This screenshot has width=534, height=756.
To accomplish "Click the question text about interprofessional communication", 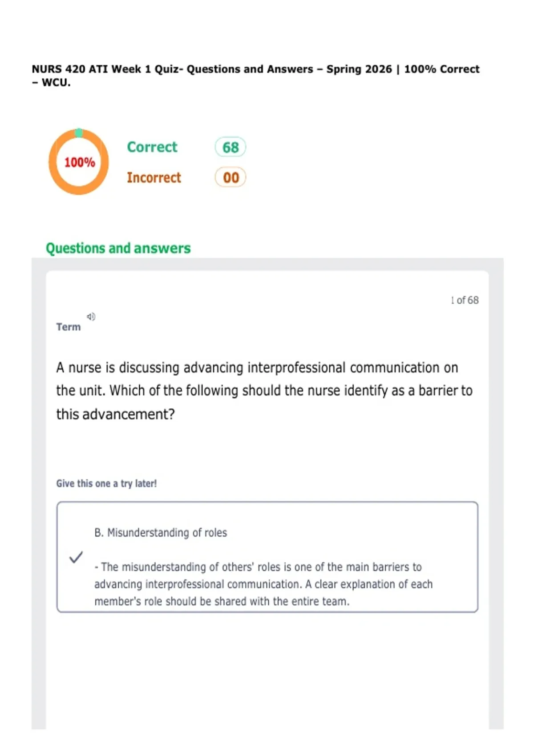I will (264, 390).
